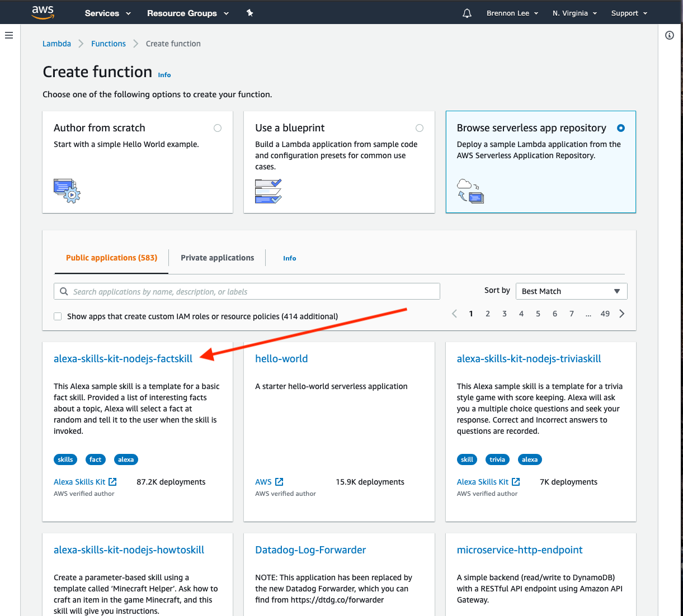This screenshot has width=683, height=616.
Task: Open alexa-skills-kit-nodejs-factskill application
Action: [x=123, y=359]
